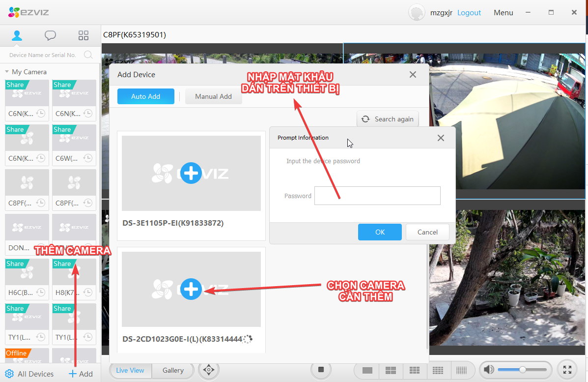Image resolution: width=588 pixels, height=382 pixels.
Task: Select the single-window layout icon
Action: 367,370
